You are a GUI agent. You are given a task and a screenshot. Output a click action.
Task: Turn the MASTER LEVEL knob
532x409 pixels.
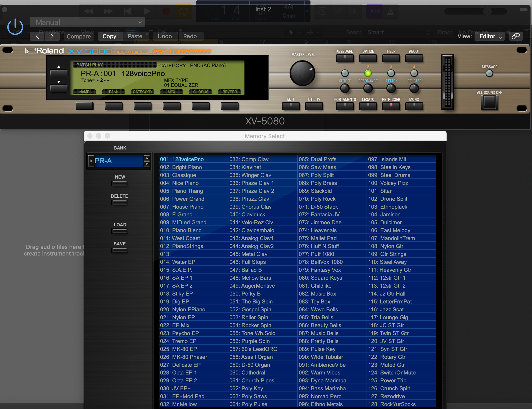302,73
